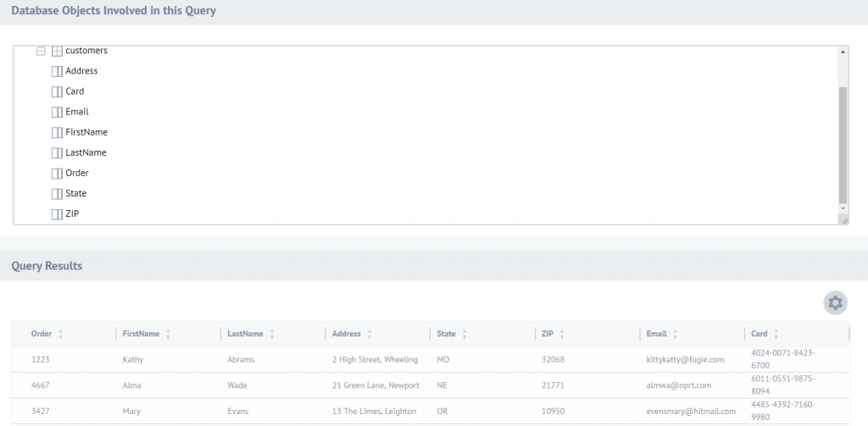This screenshot has height=426, width=868.
Task: Select the LastName column in tree
Action: pos(86,153)
